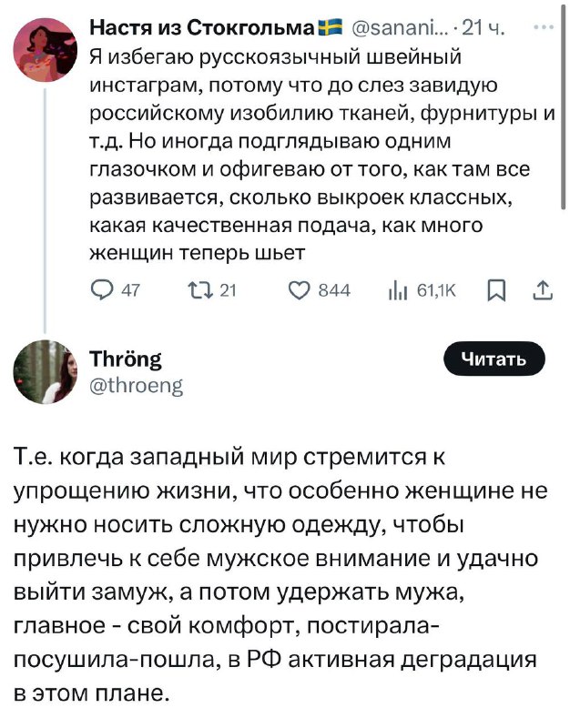Share the tweet via upload arrow icon
This screenshot has height=728, width=570.
tap(542, 290)
